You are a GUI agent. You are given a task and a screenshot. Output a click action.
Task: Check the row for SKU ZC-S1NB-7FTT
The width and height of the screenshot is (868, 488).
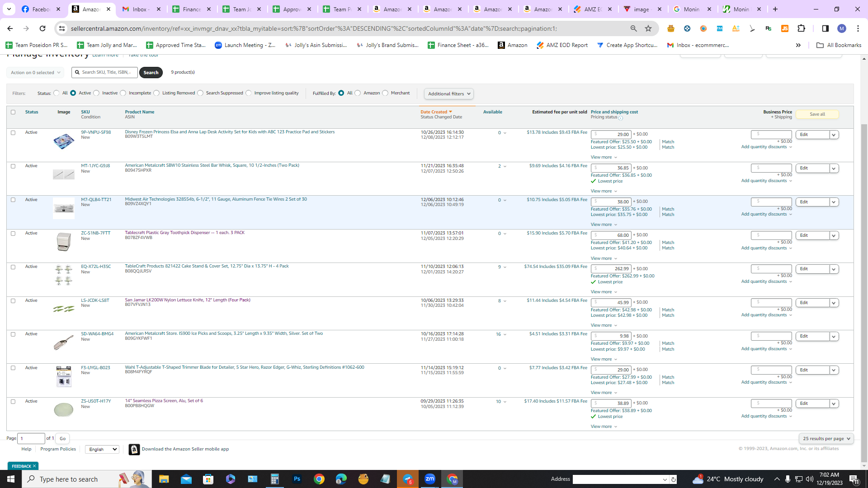tap(13, 234)
